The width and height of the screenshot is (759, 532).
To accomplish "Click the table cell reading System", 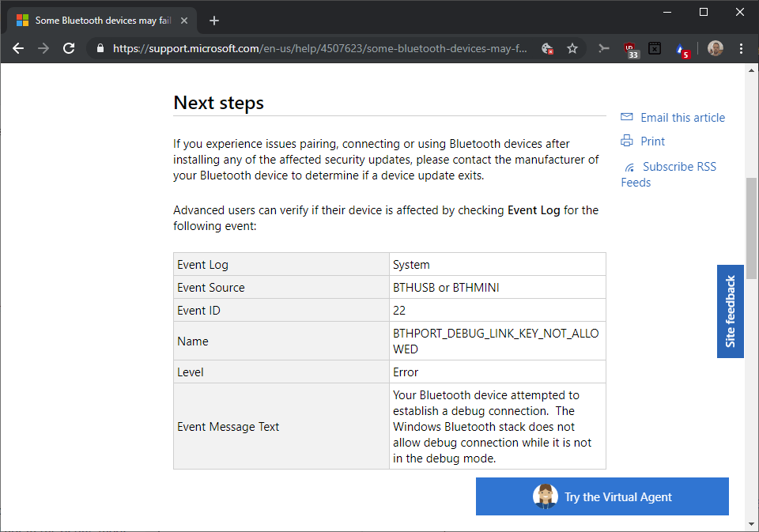I will point(497,264).
